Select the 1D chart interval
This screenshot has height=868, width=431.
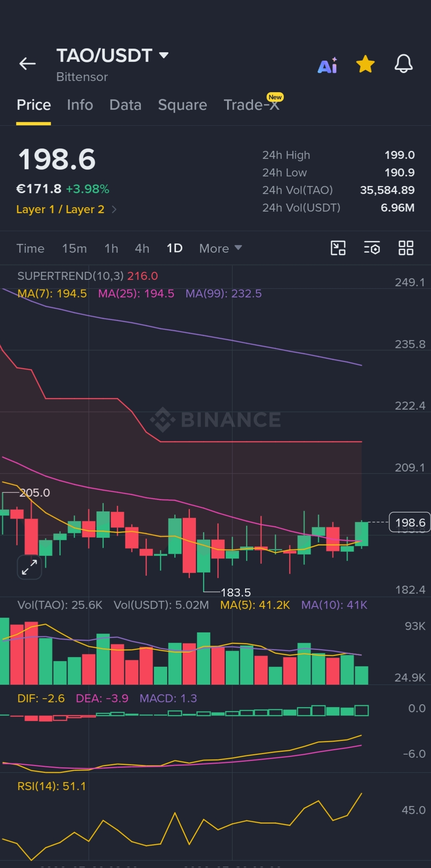(174, 248)
